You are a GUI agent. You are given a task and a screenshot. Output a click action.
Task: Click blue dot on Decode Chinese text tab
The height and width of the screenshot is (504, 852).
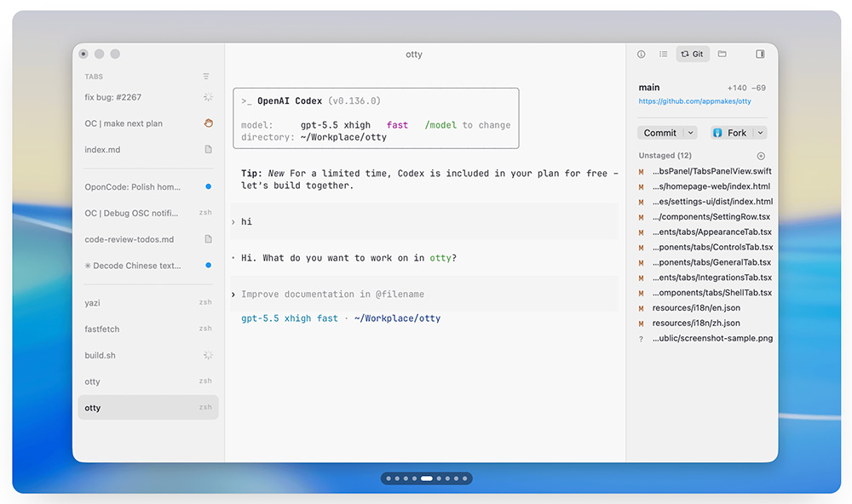coord(208,265)
